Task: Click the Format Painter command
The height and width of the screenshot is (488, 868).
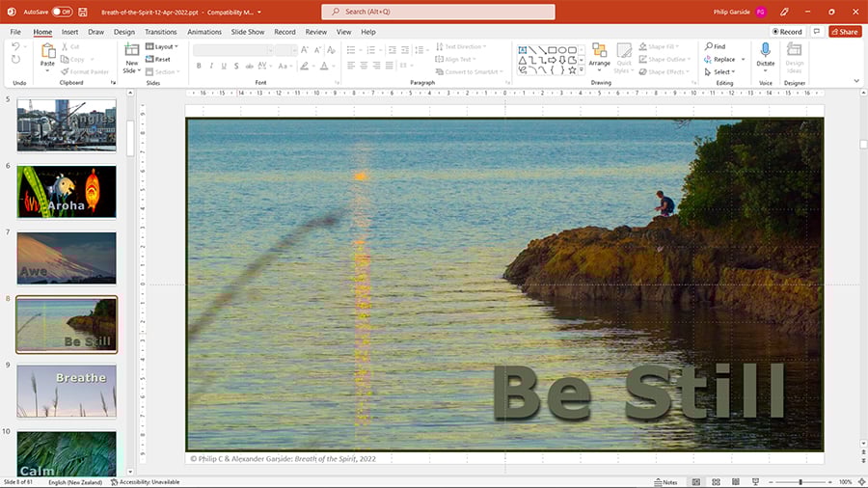Action: [x=85, y=72]
